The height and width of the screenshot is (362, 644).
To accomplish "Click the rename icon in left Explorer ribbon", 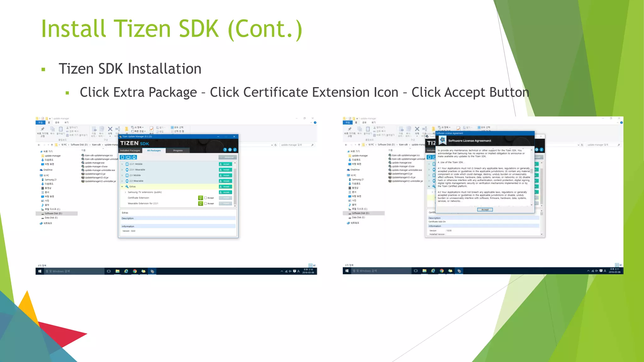I will click(x=118, y=129).
